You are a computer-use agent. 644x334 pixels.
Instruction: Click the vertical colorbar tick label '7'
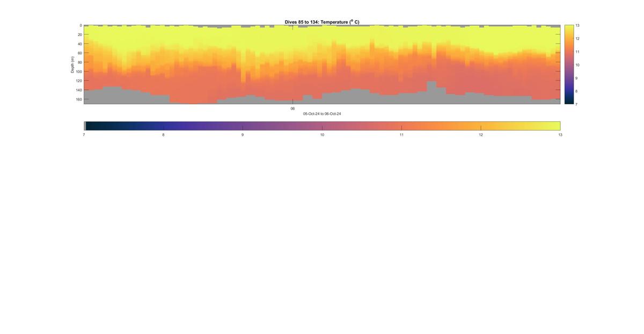(x=576, y=104)
